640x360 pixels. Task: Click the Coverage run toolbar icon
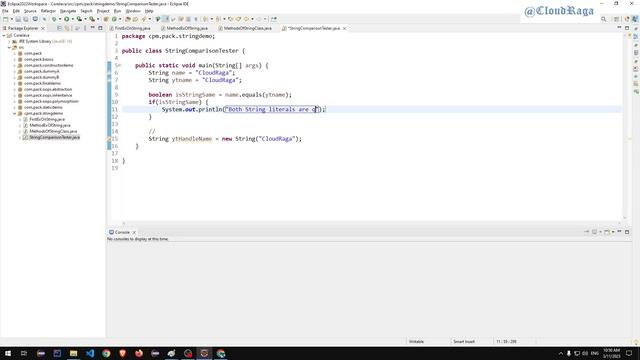(79, 19)
